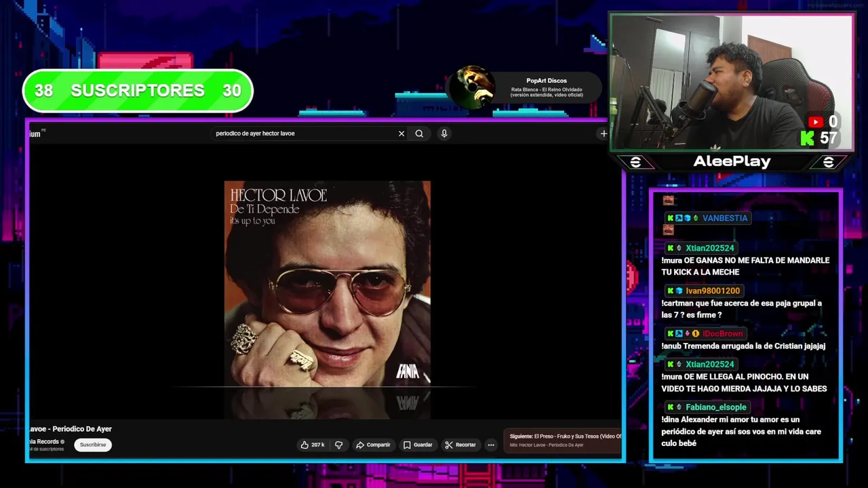868x488 pixels.
Task: Share the video via Compartir
Action: click(x=373, y=445)
